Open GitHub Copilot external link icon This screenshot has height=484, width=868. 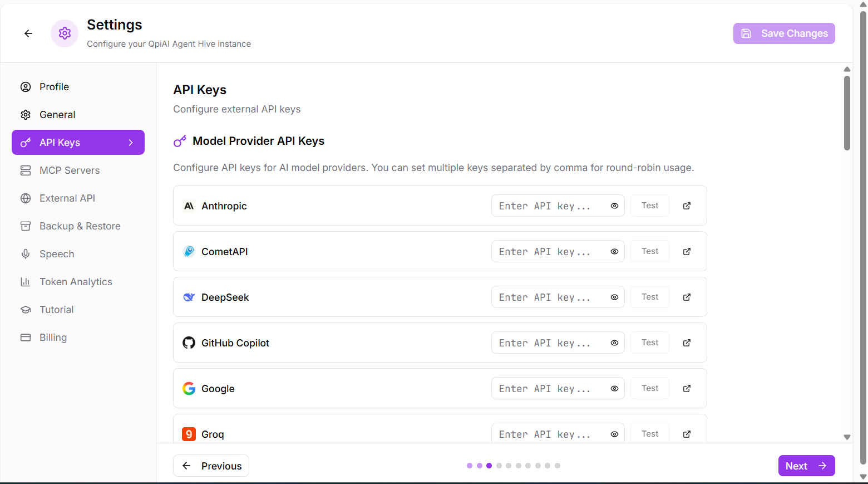[x=687, y=343]
